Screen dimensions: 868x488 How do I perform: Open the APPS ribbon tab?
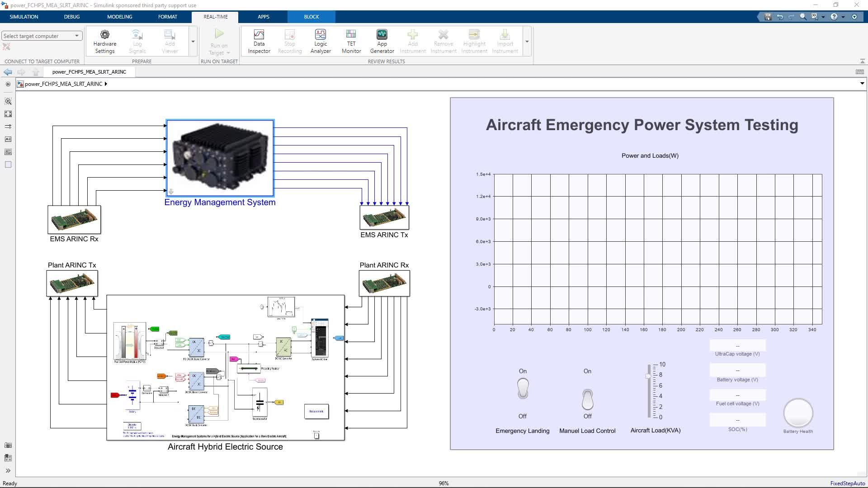264,17
